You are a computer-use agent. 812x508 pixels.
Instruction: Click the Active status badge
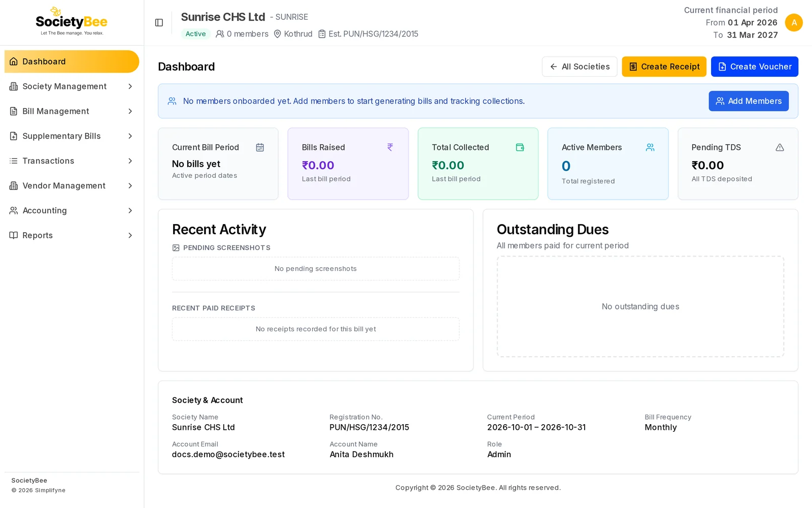pyautogui.click(x=195, y=34)
